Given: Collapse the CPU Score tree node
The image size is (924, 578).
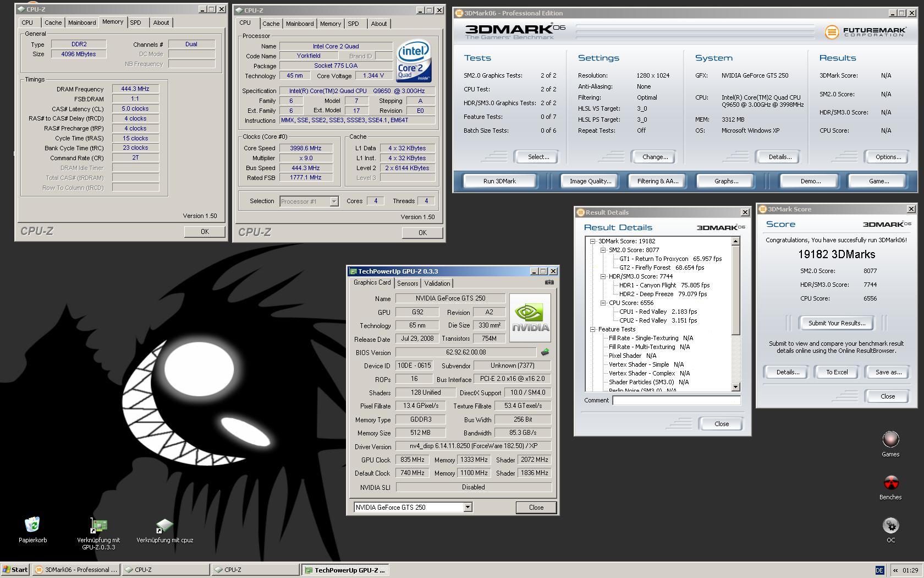Looking at the screenshot, I should point(603,303).
